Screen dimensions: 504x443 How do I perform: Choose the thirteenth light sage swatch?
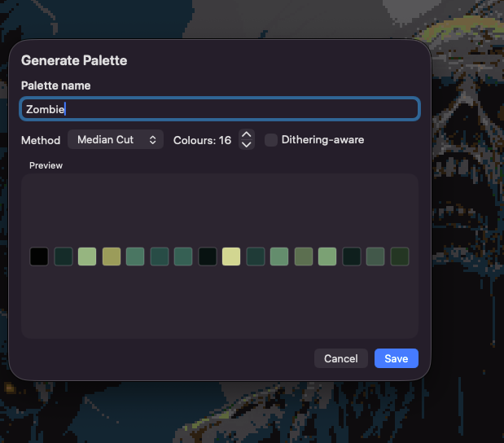pos(327,257)
